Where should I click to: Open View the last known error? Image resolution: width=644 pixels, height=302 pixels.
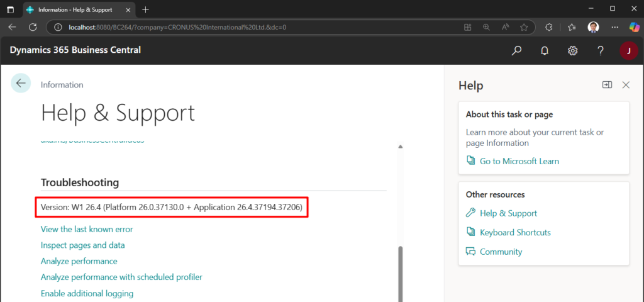(87, 229)
